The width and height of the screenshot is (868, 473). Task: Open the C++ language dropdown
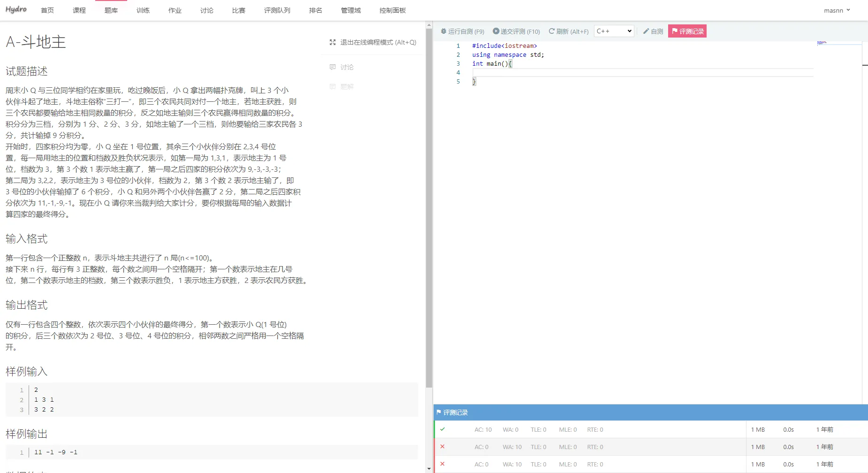pyautogui.click(x=614, y=31)
